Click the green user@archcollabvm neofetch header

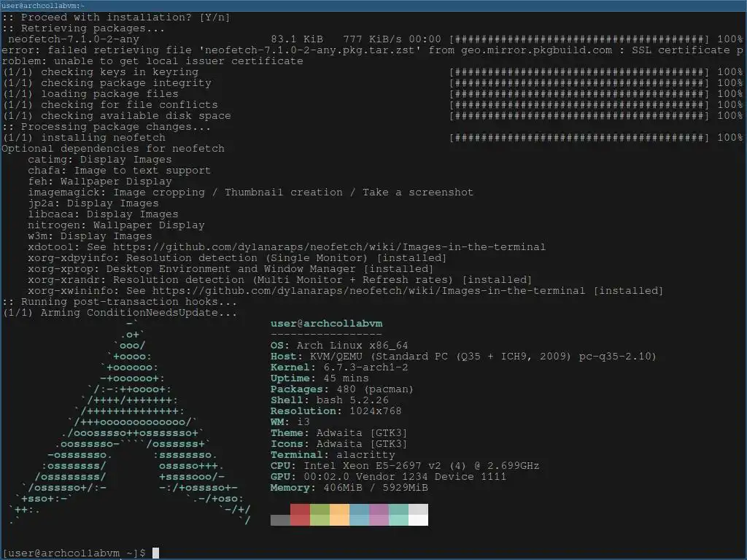[x=326, y=323]
